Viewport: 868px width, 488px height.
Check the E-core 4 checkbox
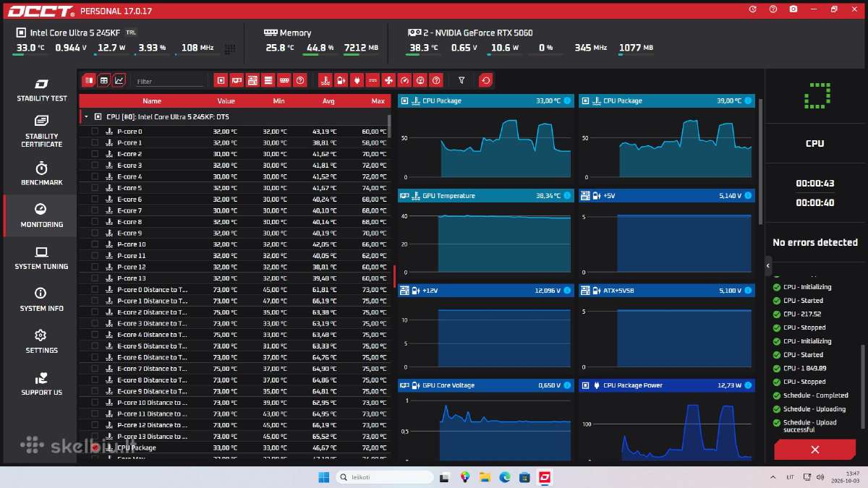pyautogui.click(x=95, y=176)
